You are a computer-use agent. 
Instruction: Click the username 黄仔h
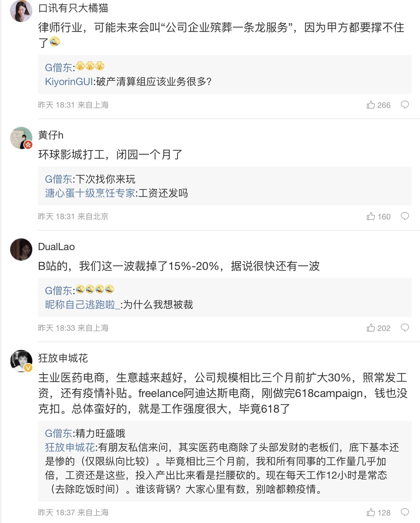coord(51,135)
